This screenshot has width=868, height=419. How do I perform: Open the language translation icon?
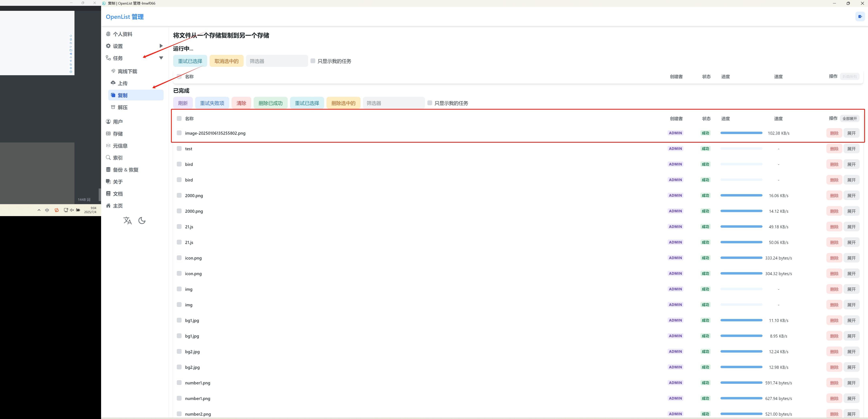point(127,221)
